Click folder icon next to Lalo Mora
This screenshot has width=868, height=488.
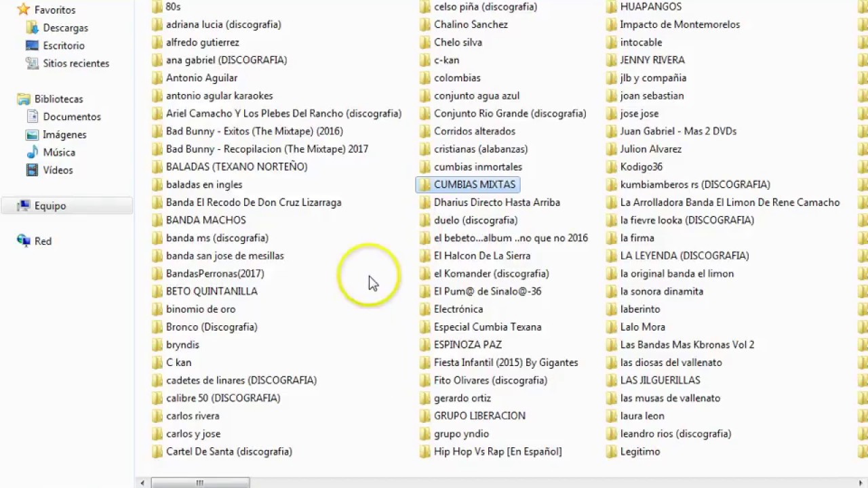coord(611,327)
